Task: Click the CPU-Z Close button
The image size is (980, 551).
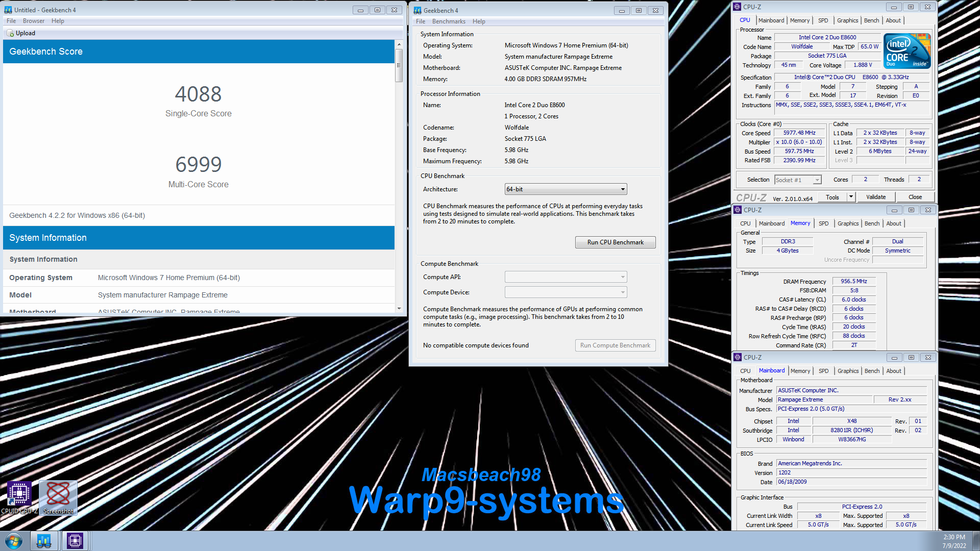Action: (x=915, y=197)
